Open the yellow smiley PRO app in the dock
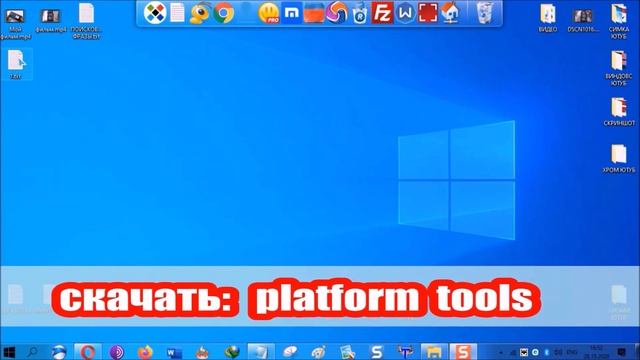Image resolution: width=640 pixels, height=360 pixels. point(269,13)
